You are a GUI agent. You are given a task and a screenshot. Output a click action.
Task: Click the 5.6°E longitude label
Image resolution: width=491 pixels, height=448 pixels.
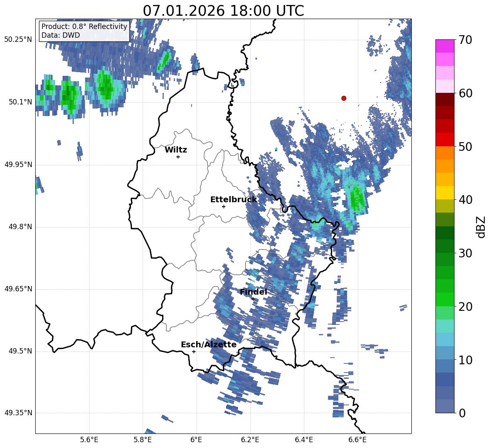pyautogui.click(x=89, y=440)
